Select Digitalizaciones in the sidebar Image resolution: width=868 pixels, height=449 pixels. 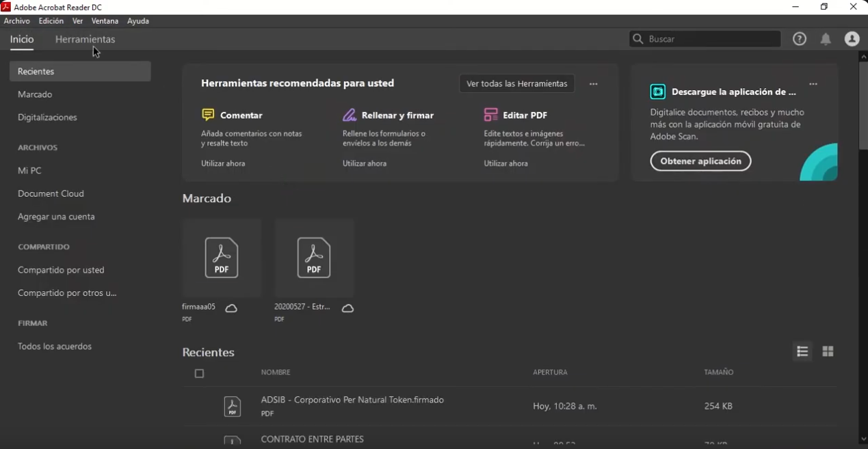click(47, 118)
